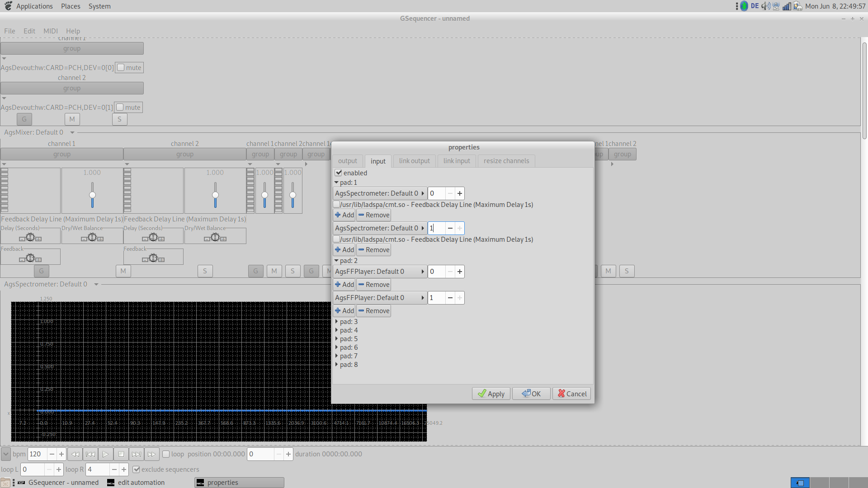
Task: Click skip to previous transport button
Action: pyautogui.click(x=90, y=454)
